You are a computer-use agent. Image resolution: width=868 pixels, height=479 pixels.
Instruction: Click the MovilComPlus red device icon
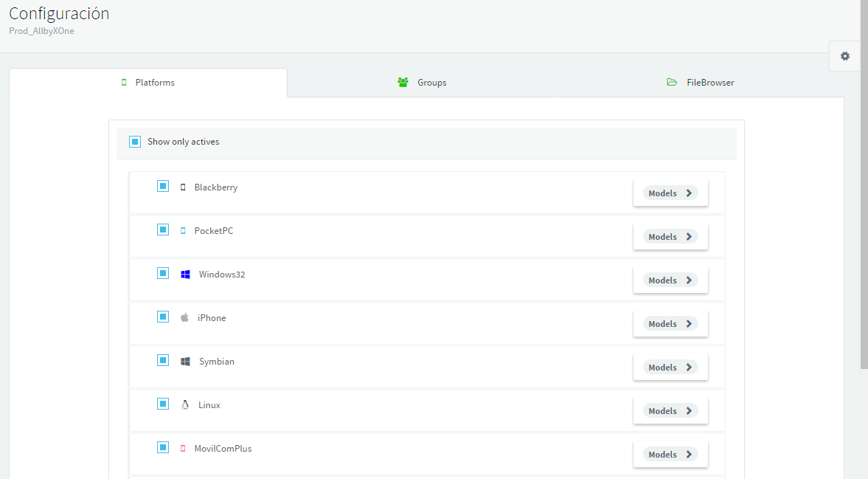[x=183, y=449]
